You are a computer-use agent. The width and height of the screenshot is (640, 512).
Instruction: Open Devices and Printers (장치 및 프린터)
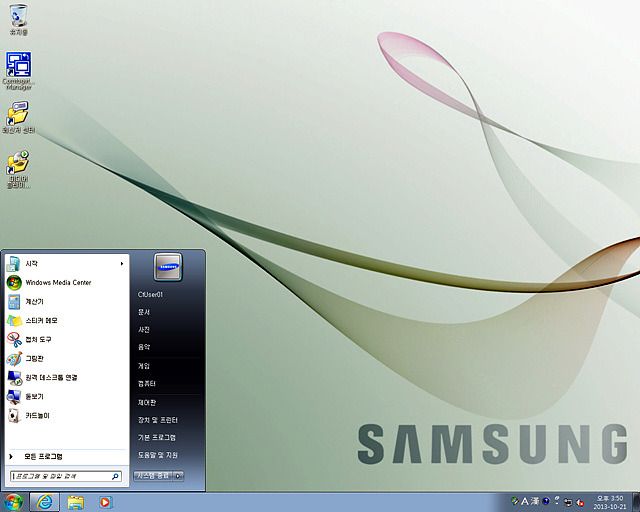pyautogui.click(x=158, y=420)
